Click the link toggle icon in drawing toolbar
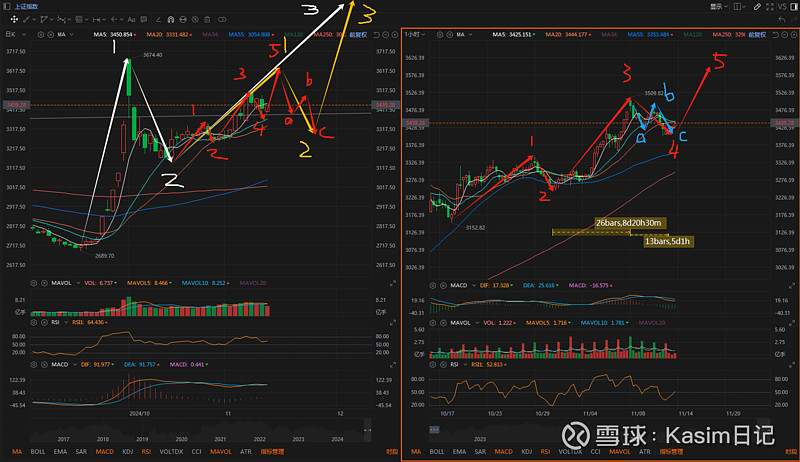800x462 pixels. [222, 19]
